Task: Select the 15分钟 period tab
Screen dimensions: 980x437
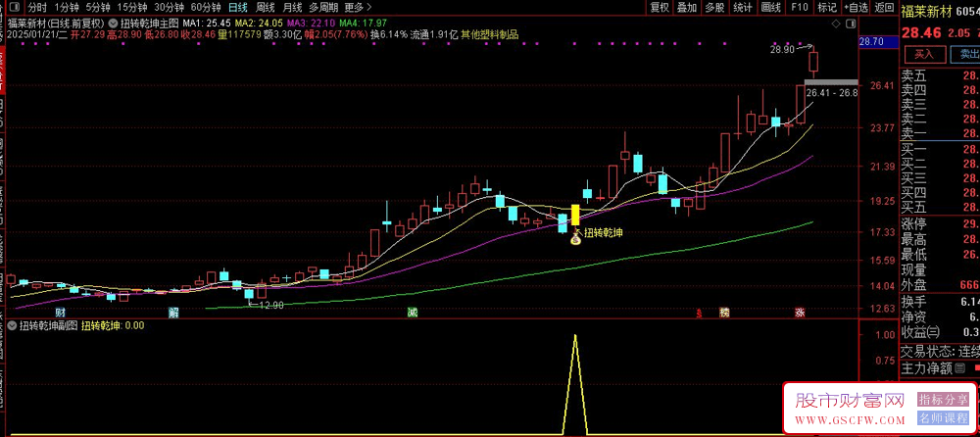Action: [132, 8]
